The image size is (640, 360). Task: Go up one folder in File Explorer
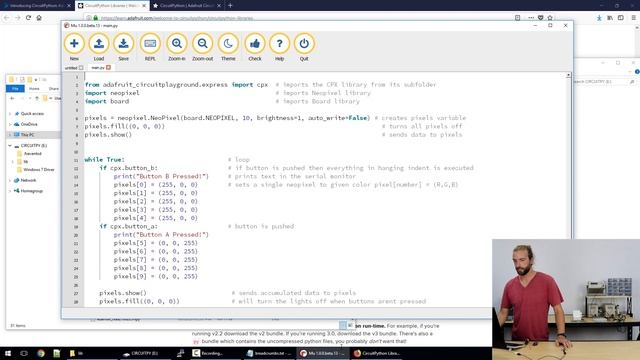coord(37,98)
